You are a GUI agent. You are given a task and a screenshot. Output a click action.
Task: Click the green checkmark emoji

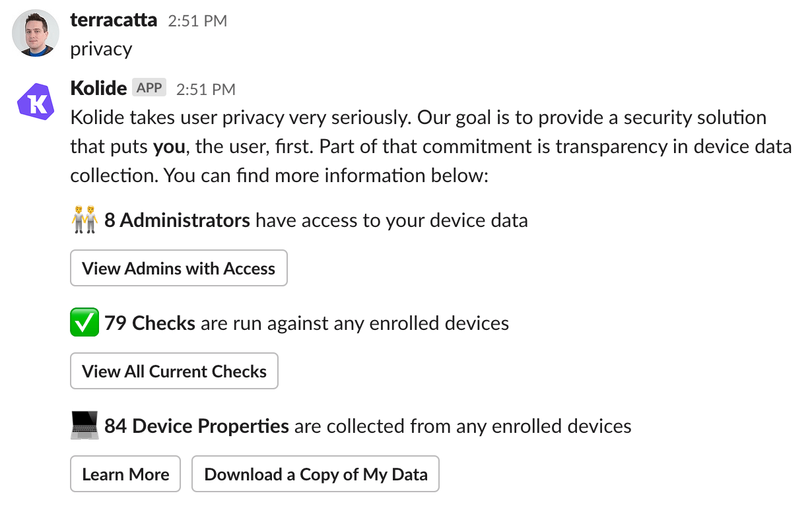[84, 323]
